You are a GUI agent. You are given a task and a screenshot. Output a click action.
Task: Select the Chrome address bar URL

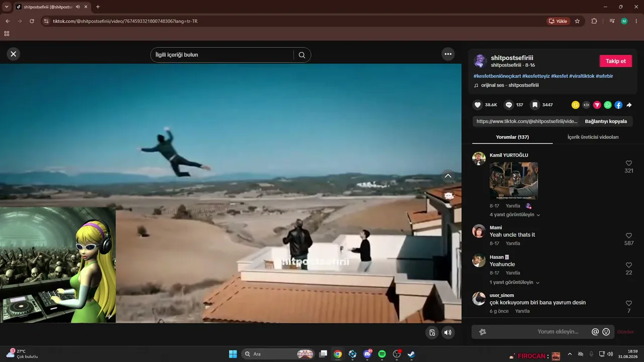coord(125,21)
